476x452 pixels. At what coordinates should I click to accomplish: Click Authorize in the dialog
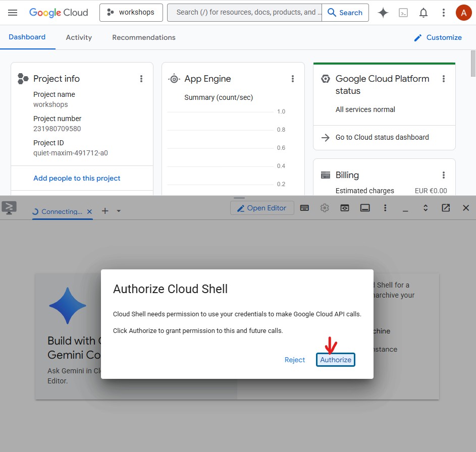pyautogui.click(x=336, y=360)
